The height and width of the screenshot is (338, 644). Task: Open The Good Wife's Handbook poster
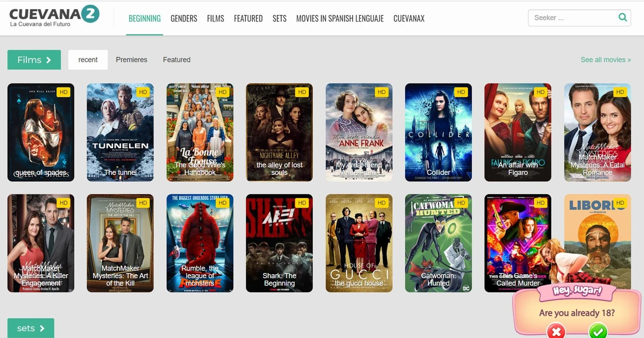coord(200,132)
